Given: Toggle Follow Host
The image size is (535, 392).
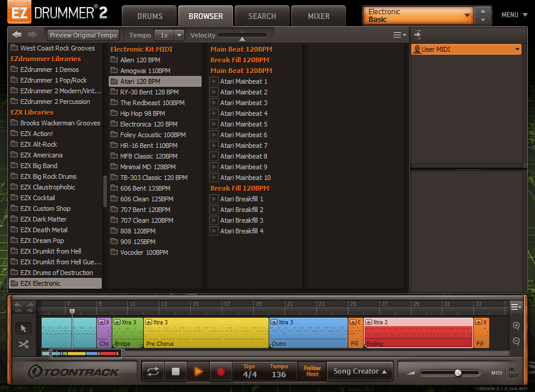Looking at the screenshot, I should point(312,371).
